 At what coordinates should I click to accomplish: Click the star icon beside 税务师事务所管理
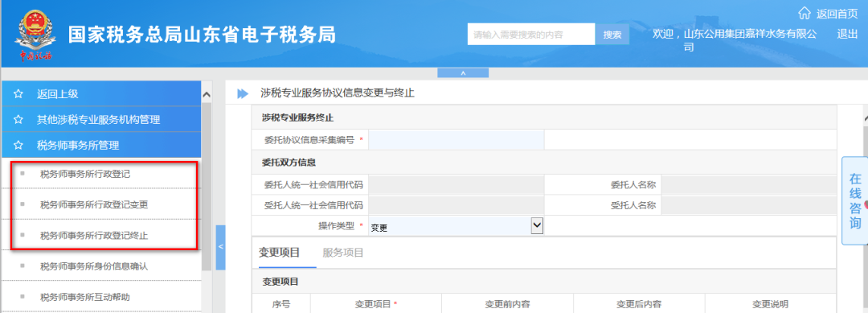coord(18,145)
